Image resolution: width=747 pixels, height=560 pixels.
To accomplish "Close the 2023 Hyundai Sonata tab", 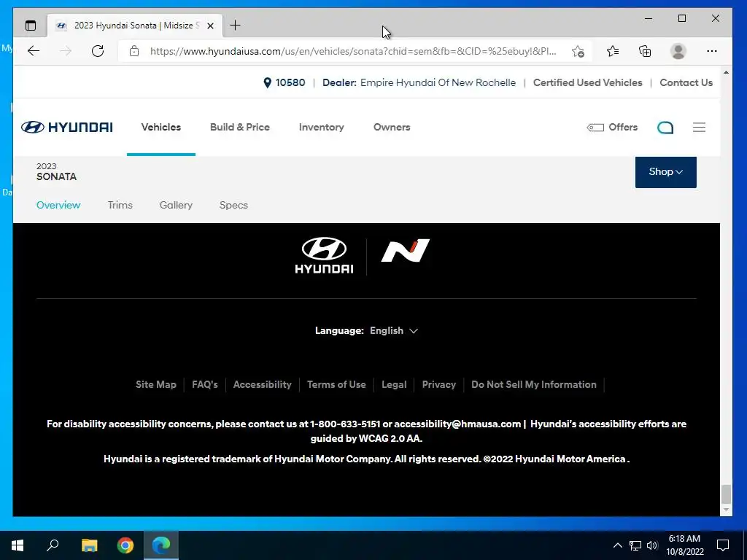I will coord(210,26).
